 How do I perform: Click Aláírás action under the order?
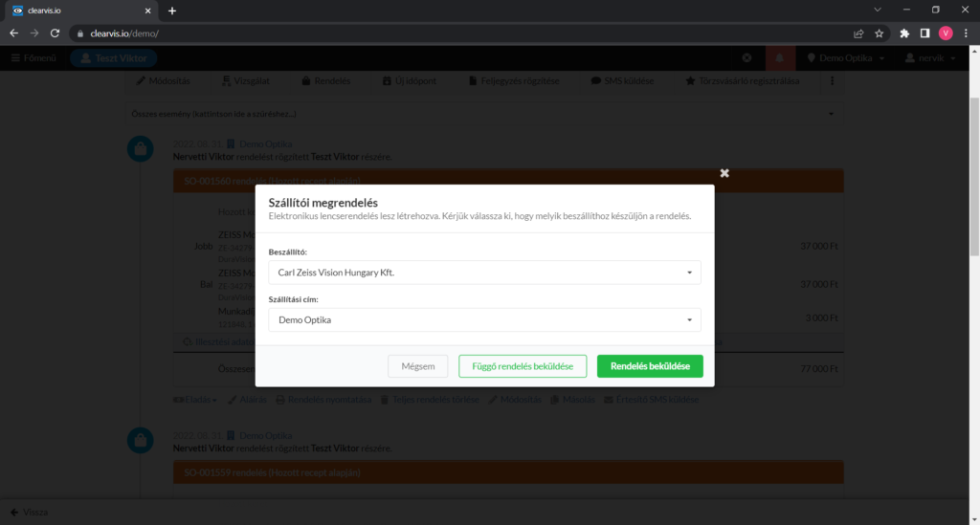[248, 400]
